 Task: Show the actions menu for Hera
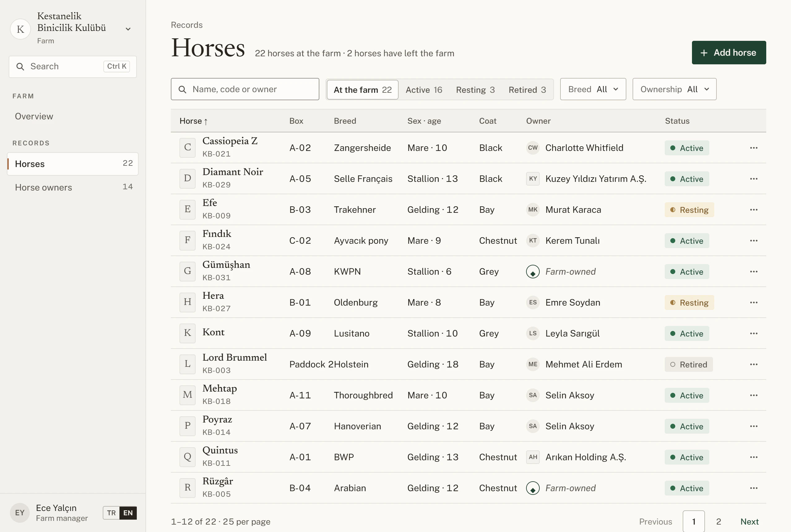click(x=754, y=302)
